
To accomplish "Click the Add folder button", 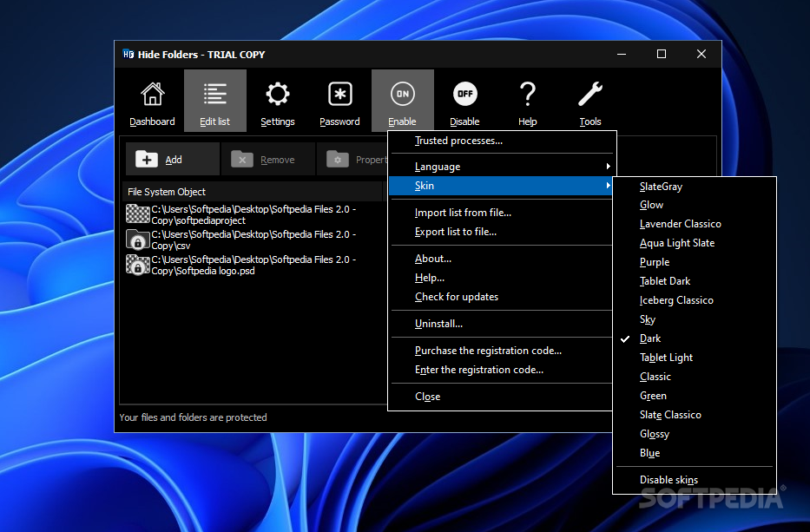I will tap(173, 160).
